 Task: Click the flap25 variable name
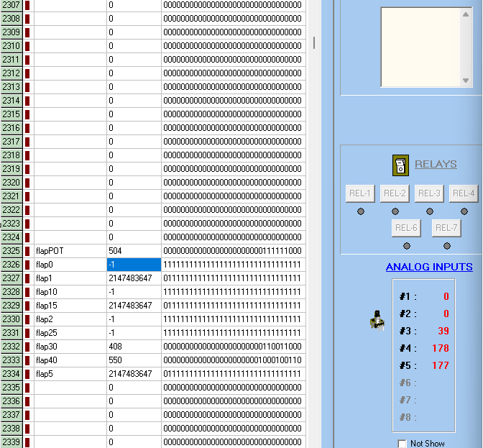(x=47, y=333)
